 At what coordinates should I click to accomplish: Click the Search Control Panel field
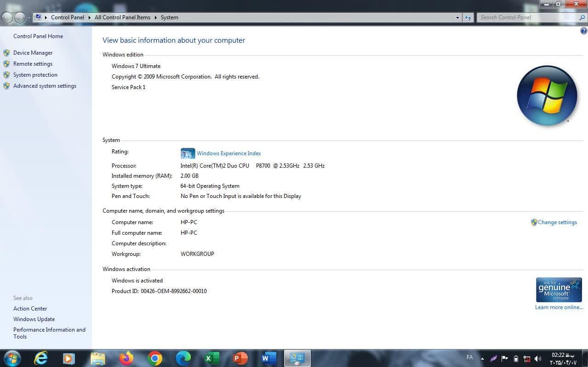coord(527,17)
